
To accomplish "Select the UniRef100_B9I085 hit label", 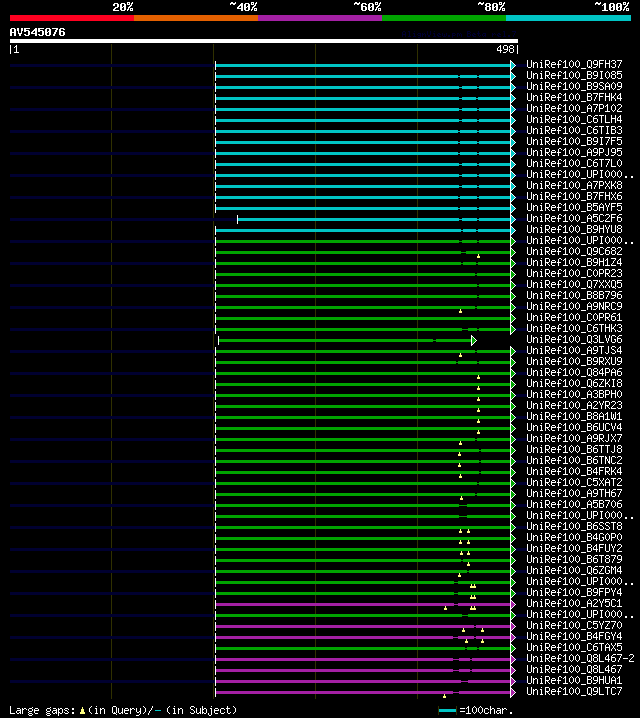I will click(574, 75).
